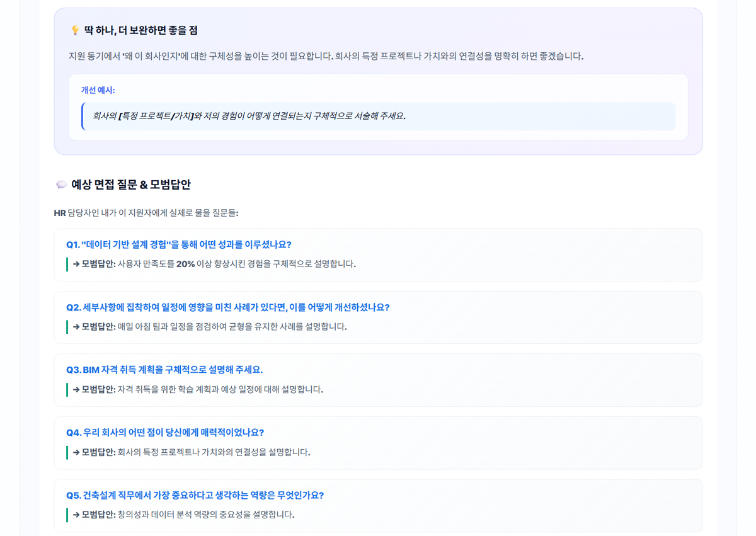Click the arrow icon in Q5's 모범답안

76,515
